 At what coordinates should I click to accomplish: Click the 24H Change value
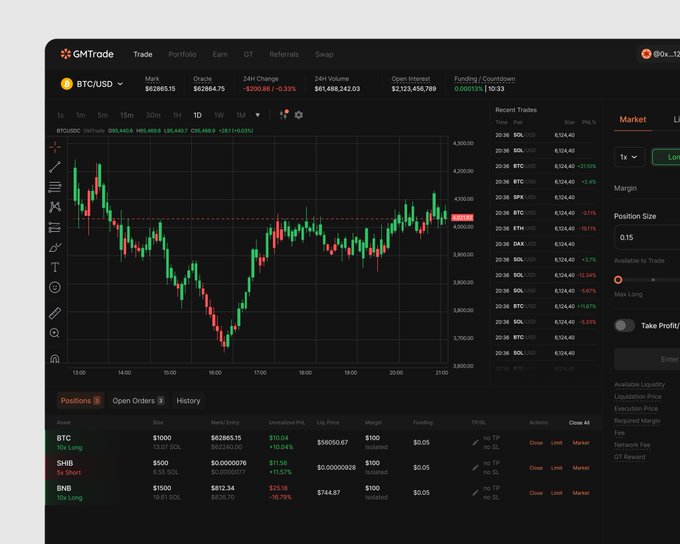pos(269,89)
